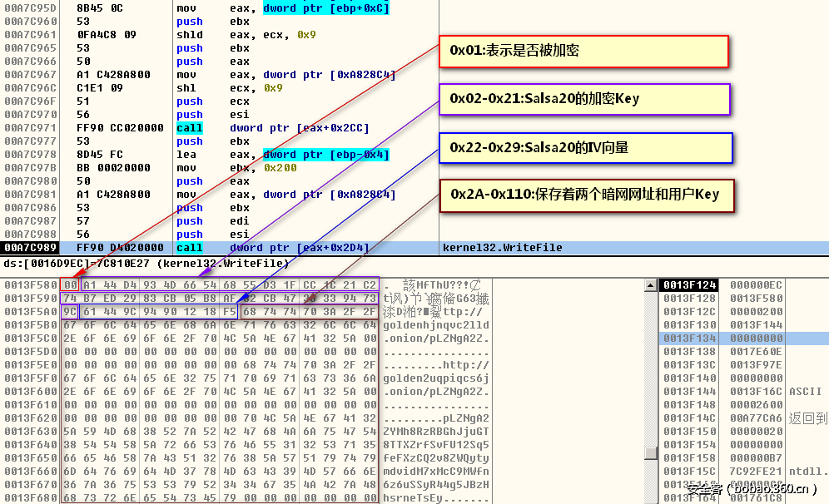Screen dimensions: 829x504
Task: Click the red 0x01 encryption flag annotation
Action: (x=583, y=52)
